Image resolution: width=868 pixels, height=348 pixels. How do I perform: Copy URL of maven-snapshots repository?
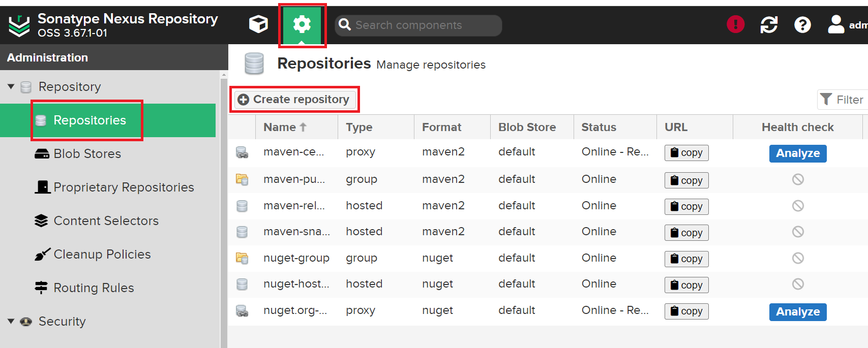(x=686, y=233)
